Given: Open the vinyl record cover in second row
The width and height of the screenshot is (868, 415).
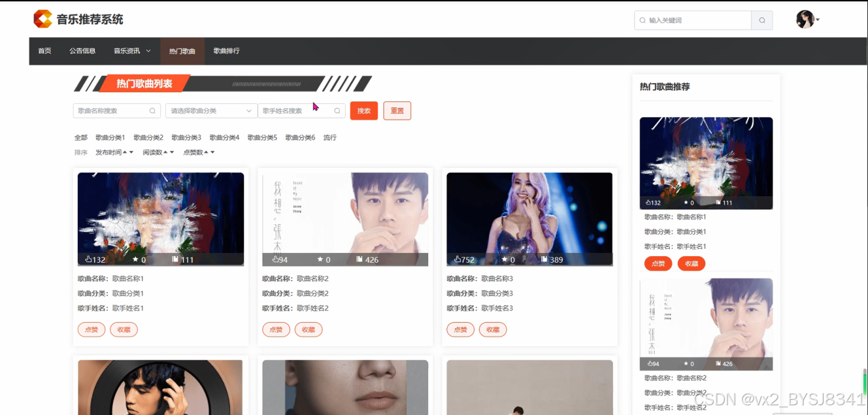Looking at the screenshot, I should [160, 387].
